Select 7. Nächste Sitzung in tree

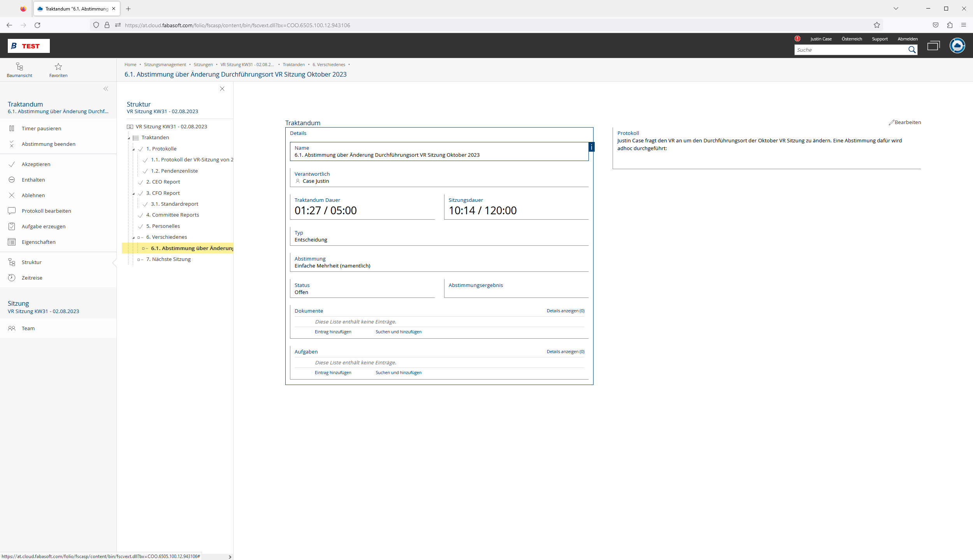(x=168, y=259)
